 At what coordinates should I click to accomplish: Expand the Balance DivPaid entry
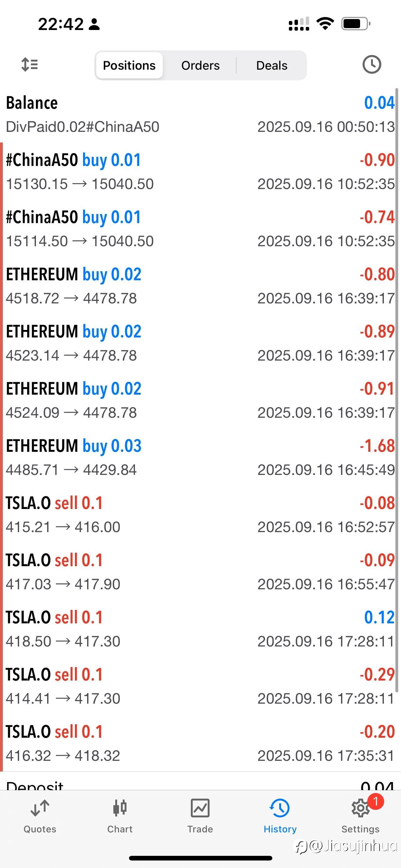[200, 114]
